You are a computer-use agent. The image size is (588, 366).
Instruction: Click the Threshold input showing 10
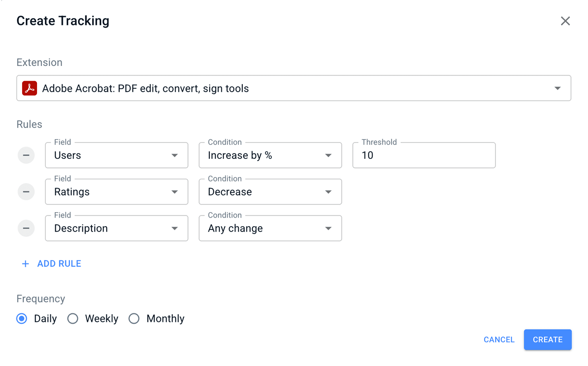click(423, 155)
